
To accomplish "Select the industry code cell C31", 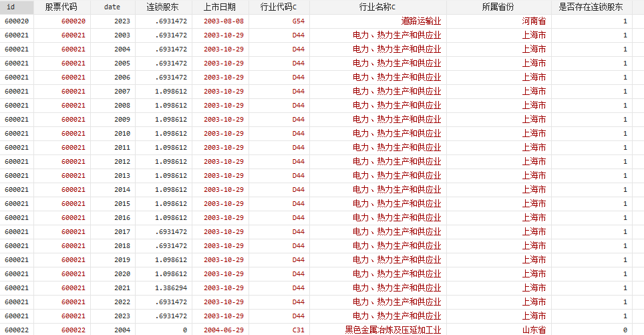I will click(298, 330).
